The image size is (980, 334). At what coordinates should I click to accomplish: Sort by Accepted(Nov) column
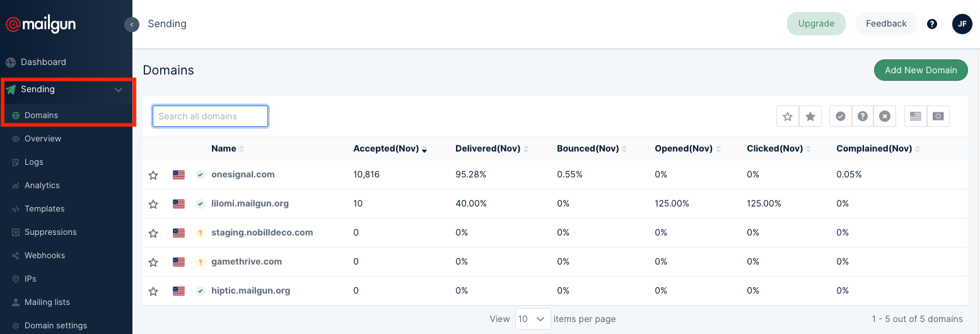[x=390, y=149]
